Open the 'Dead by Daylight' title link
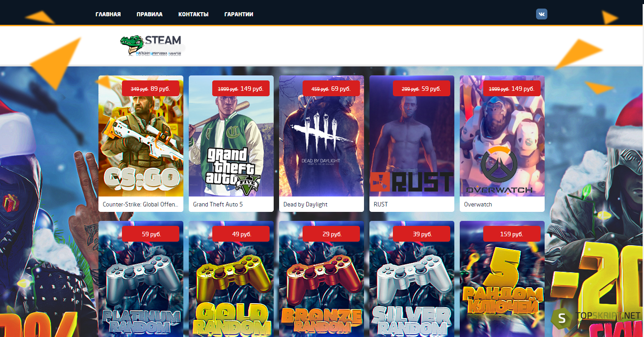644x337 pixels. pyautogui.click(x=305, y=204)
